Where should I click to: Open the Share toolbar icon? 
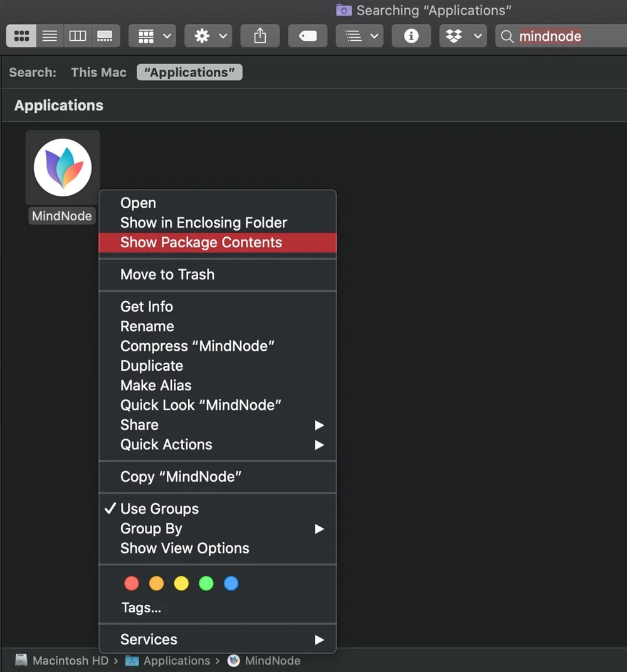(260, 36)
